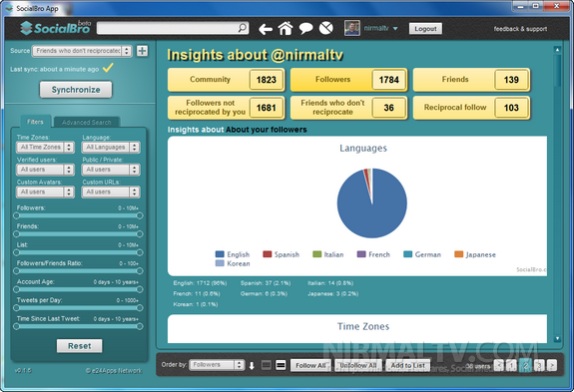The width and height of the screenshot is (574, 392).
Task: Click Add to List button
Action: [x=408, y=365]
